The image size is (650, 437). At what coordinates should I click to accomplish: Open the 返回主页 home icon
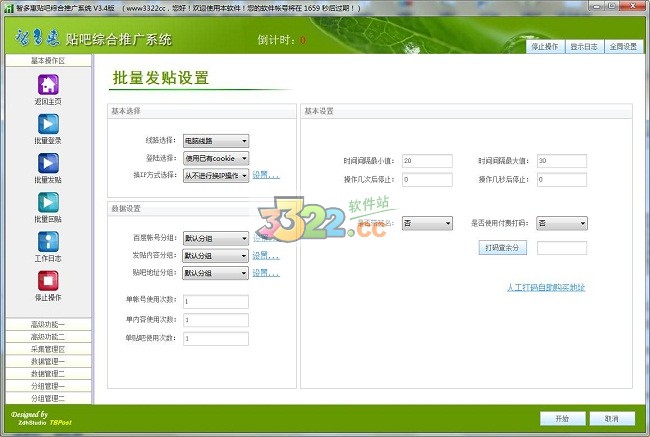[48, 85]
